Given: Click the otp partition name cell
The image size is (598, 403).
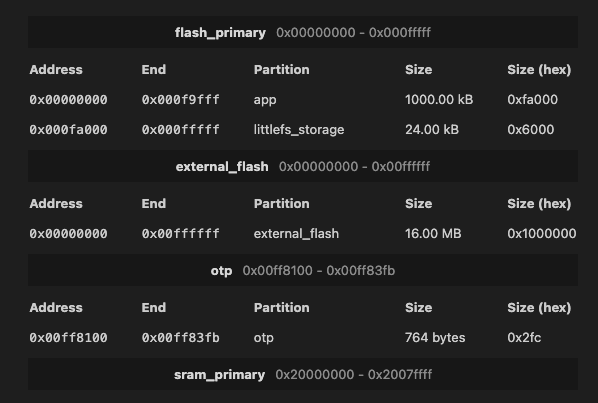Looking at the screenshot, I should (264, 338).
